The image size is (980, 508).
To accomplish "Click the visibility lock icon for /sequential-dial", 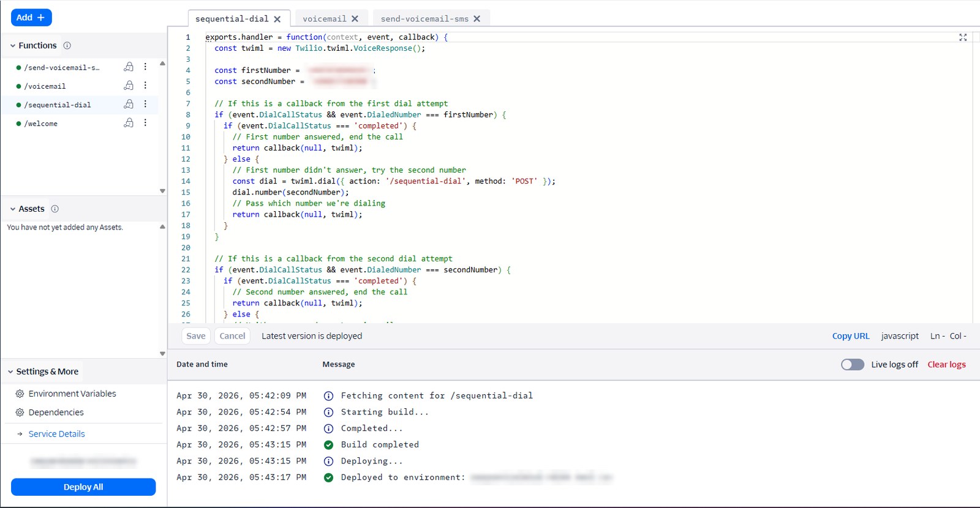I will tap(129, 104).
